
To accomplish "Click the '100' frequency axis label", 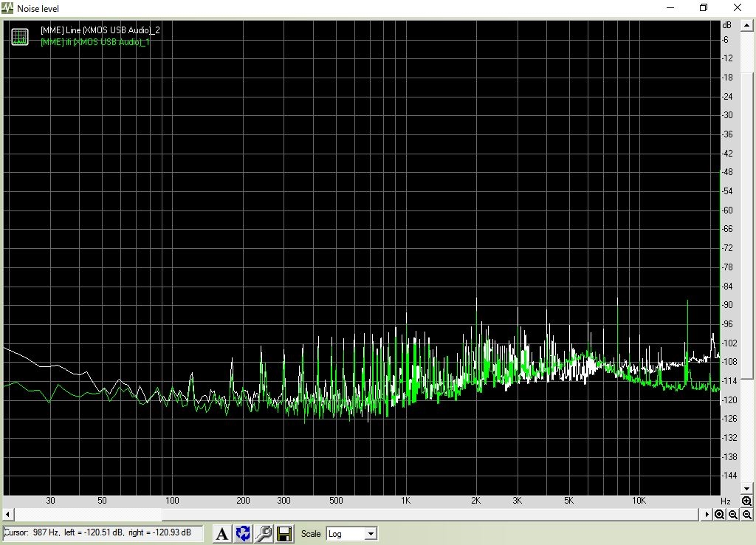I will coord(172,501).
